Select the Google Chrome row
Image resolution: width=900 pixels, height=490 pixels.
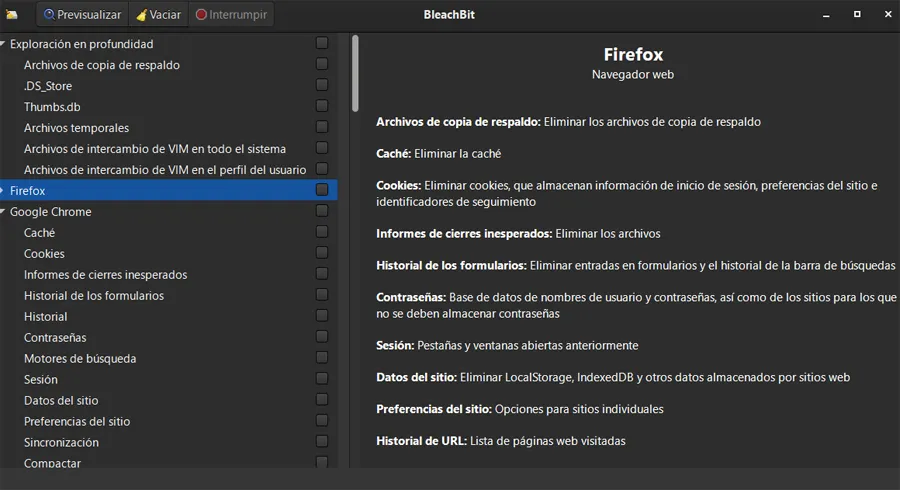tap(168, 212)
